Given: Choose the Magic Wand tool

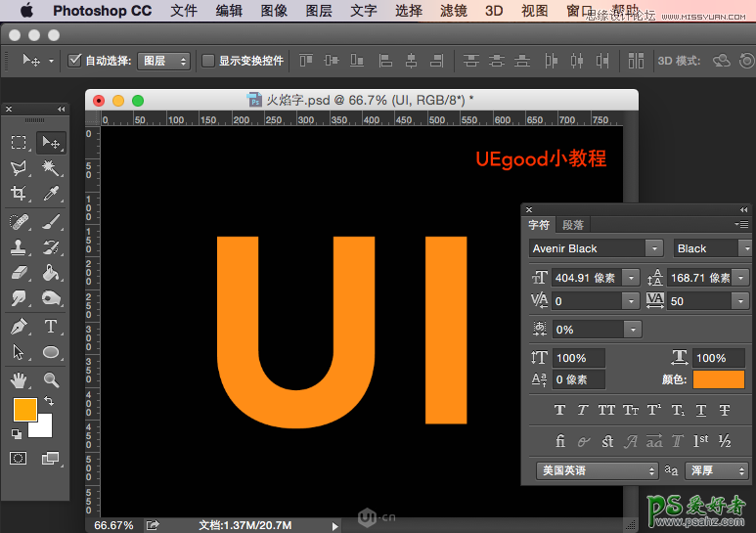Looking at the screenshot, I should coord(51,168).
